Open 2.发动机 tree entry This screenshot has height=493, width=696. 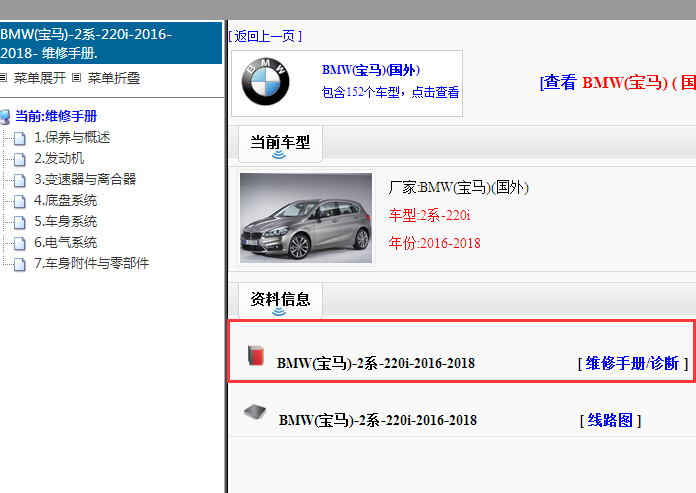[59, 158]
